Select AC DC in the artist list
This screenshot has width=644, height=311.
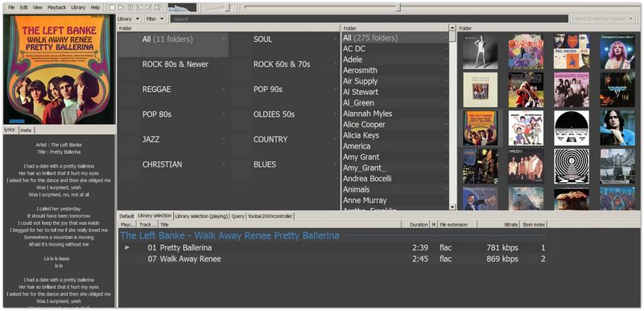pyautogui.click(x=395, y=49)
